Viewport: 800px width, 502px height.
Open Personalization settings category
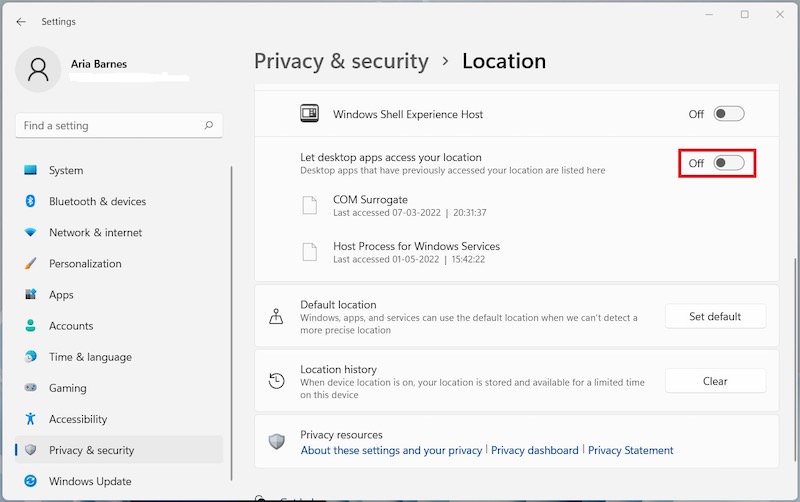coord(85,263)
